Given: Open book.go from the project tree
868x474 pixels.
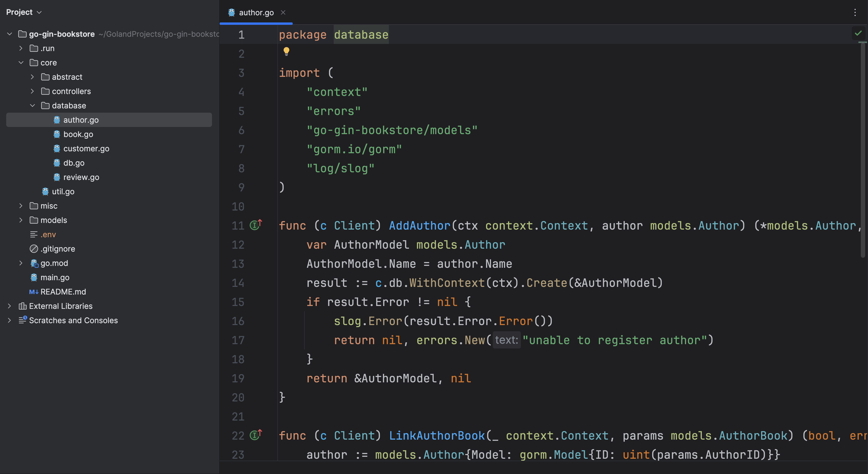Looking at the screenshot, I should coord(78,134).
